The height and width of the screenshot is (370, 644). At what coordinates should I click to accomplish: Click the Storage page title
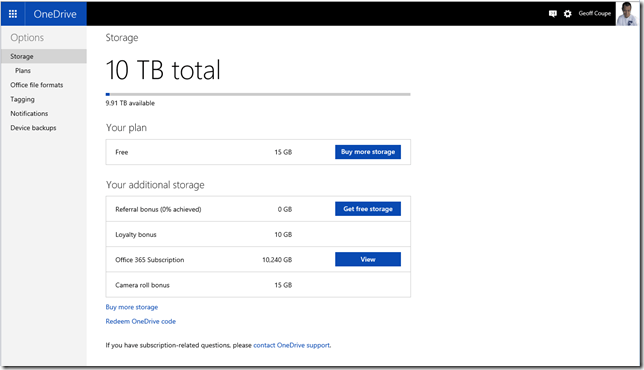(x=122, y=38)
